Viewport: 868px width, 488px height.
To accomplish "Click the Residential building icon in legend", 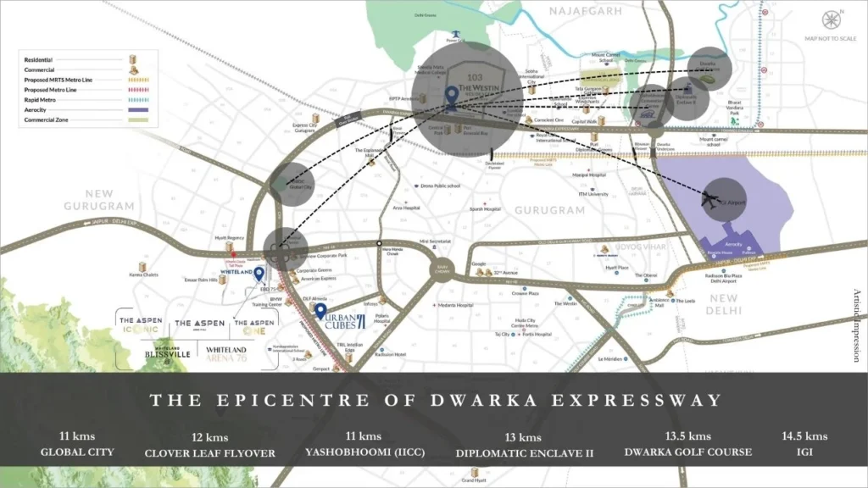I will [132, 58].
